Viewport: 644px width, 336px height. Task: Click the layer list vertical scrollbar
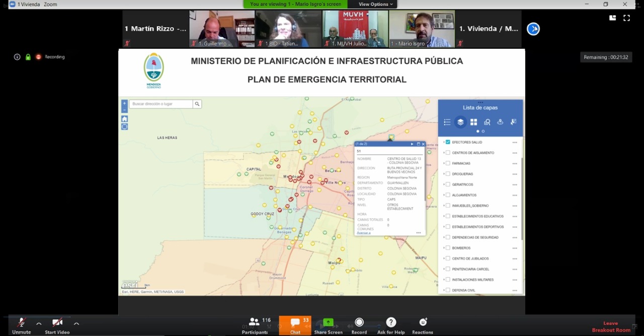pos(522,199)
